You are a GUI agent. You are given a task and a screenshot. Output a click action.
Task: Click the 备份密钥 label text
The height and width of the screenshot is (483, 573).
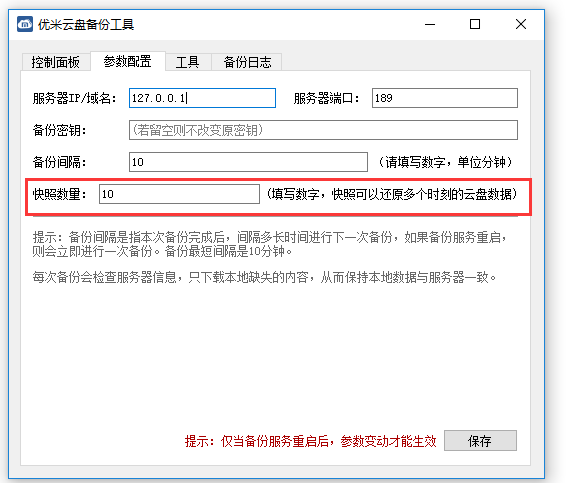(x=59, y=130)
